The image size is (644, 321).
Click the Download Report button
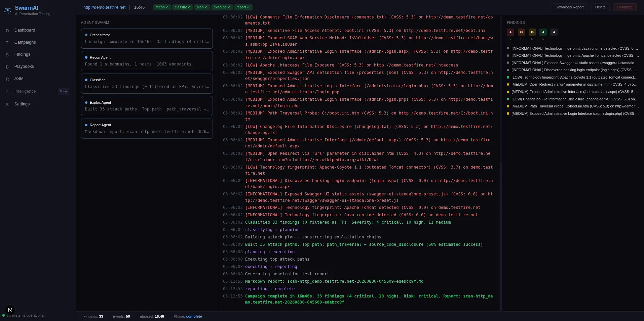[x=569, y=7]
